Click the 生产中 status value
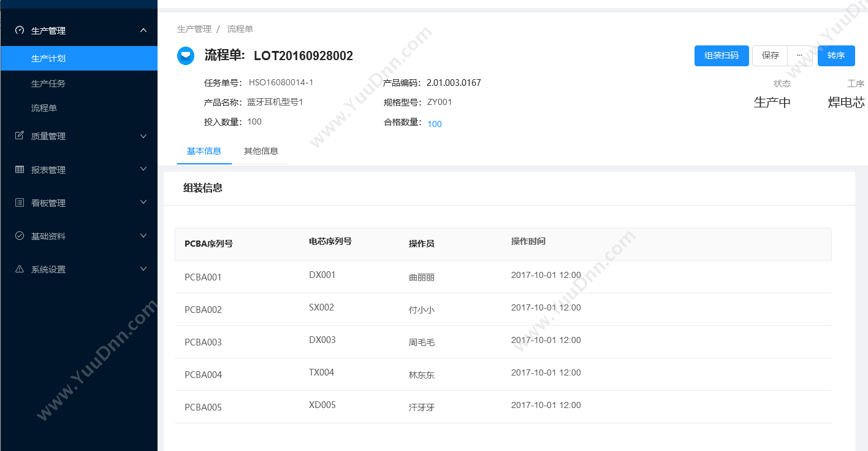The width and height of the screenshot is (868, 451). 772,102
